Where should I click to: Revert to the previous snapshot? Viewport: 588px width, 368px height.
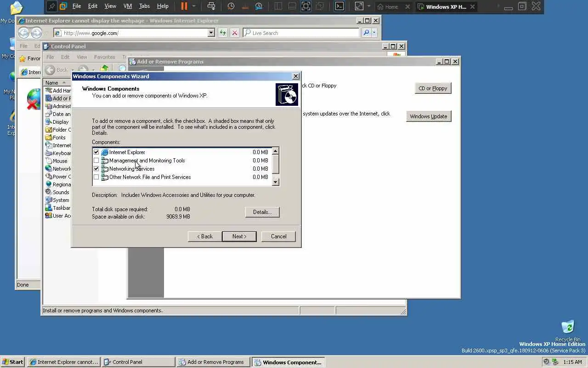(245, 6)
